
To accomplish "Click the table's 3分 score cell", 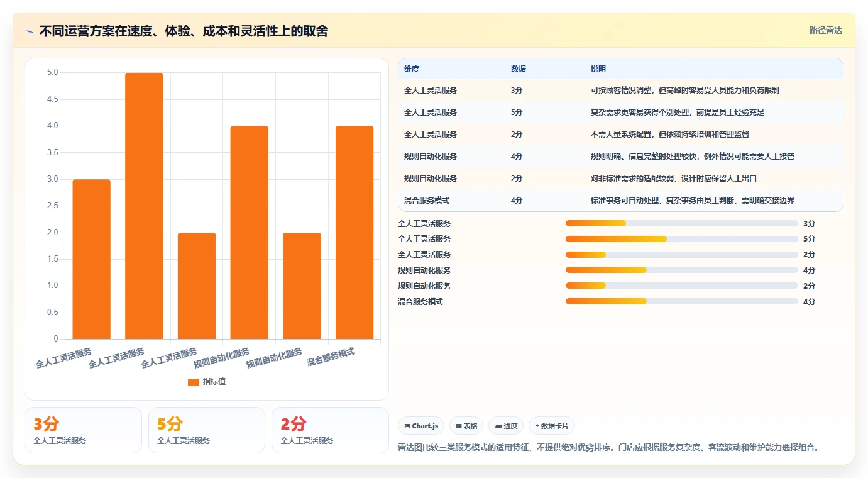I will [x=517, y=91].
